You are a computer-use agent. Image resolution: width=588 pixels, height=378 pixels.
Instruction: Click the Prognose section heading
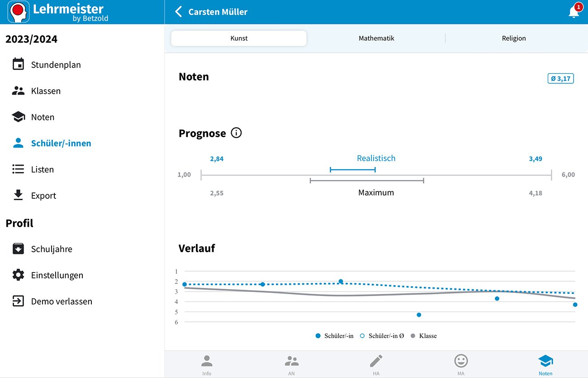(202, 134)
